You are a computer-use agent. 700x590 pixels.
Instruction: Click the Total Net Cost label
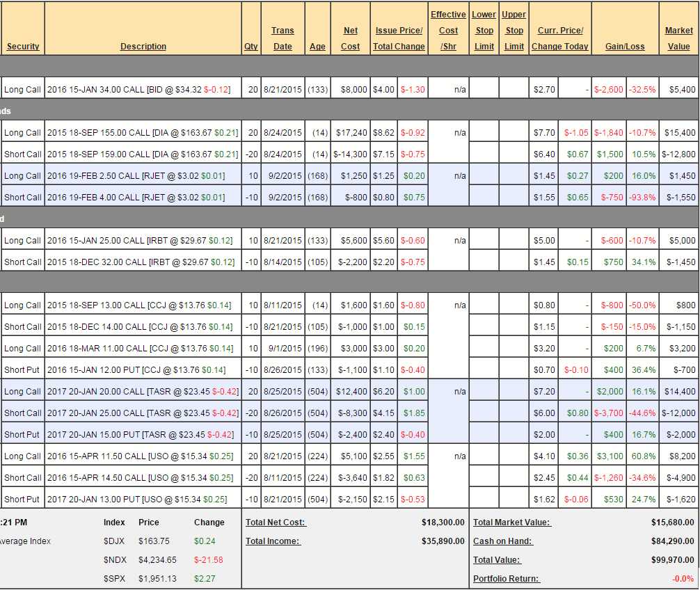[x=276, y=523]
